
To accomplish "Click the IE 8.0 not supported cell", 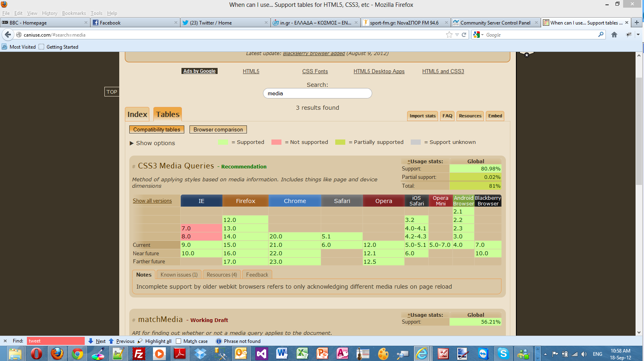I will (201, 236).
